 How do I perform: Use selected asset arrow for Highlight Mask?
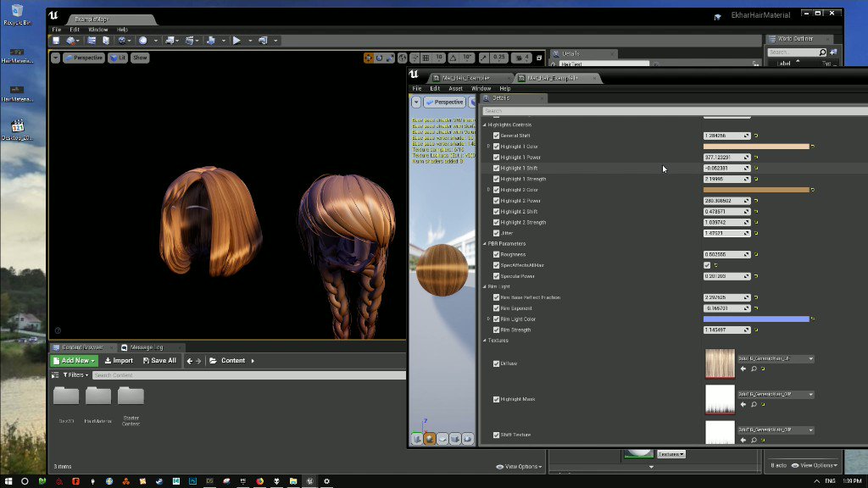[743, 405]
